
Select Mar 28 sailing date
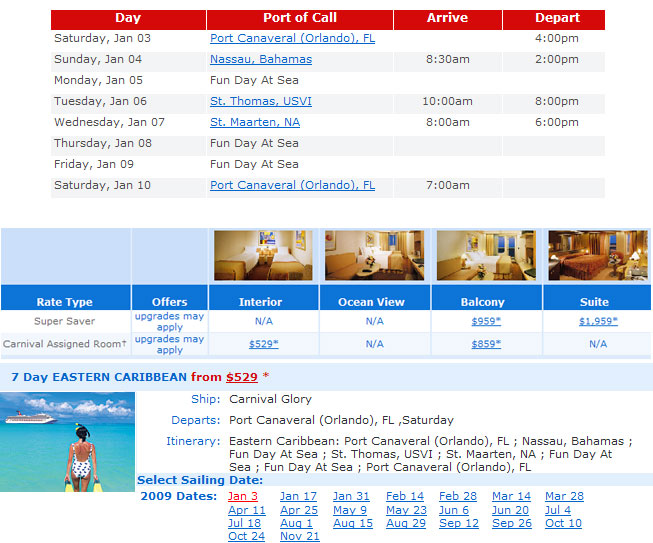(x=564, y=496)
